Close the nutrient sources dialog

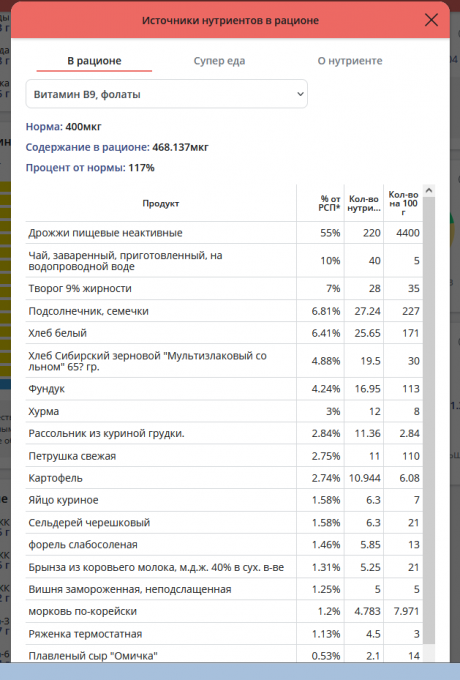(431, 20)
